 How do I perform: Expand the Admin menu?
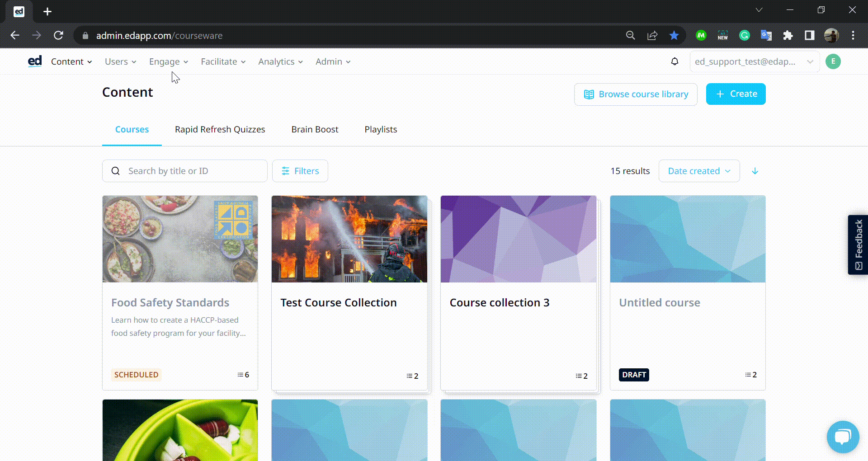click(x=333, y=61)
